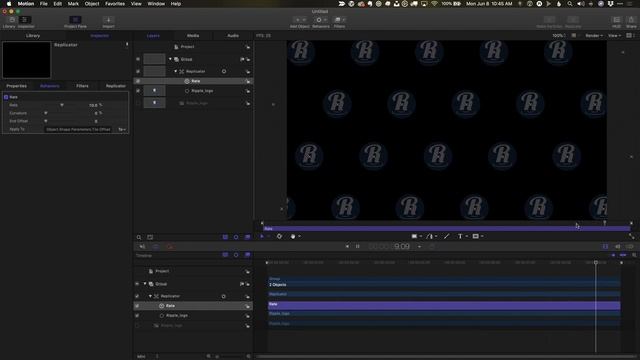The height and width of the screenshot is (360, 640).
Task: Adjust the Rate parameter slider
Action: [62, 105]
